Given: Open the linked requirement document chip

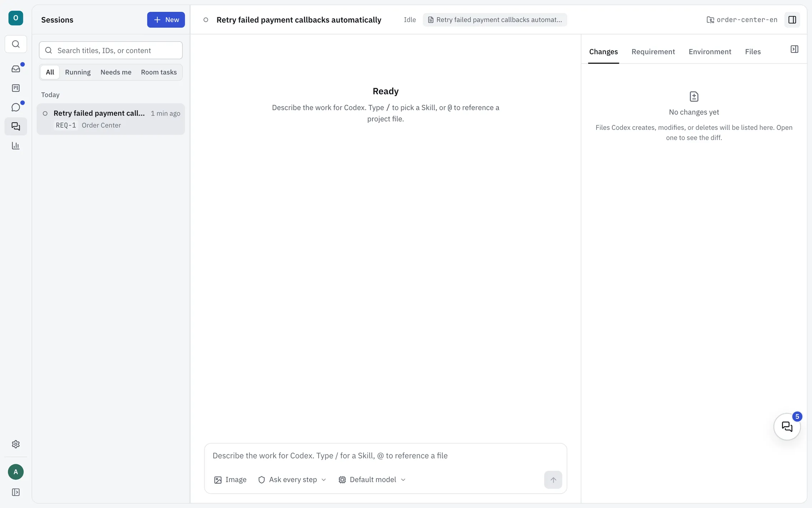Looking at the screenshot, I should tap(495, 20).
